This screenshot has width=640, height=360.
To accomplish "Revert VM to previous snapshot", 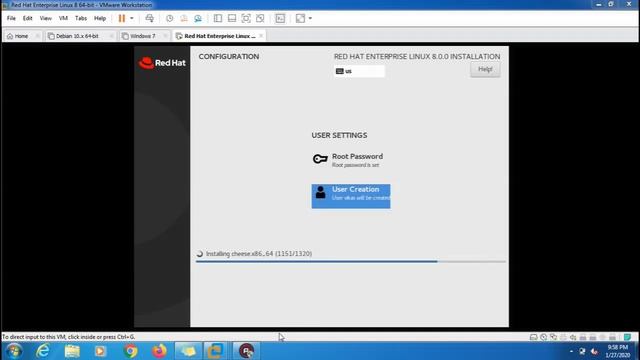I will point(184,18).
